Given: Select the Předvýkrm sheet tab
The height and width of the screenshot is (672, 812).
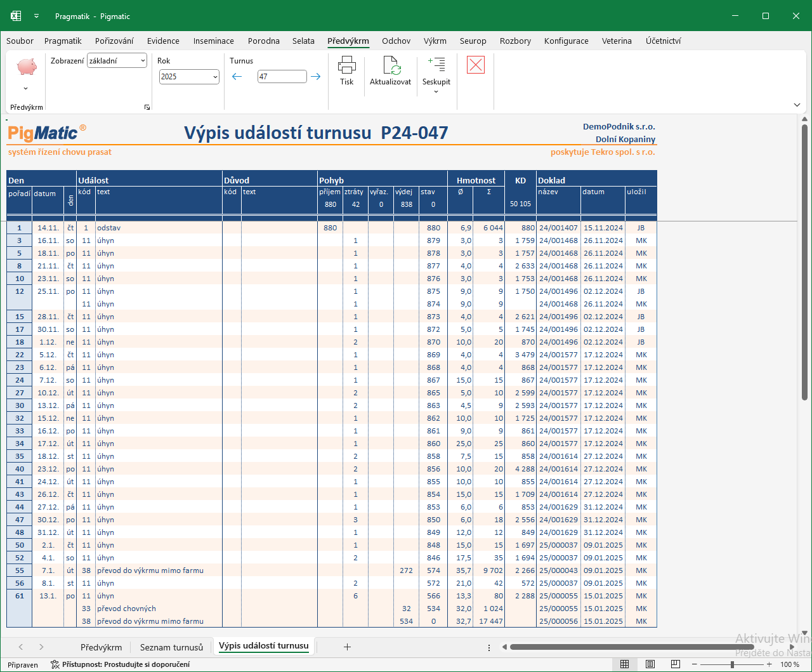Looking at the screenshot, I should 101,647.
